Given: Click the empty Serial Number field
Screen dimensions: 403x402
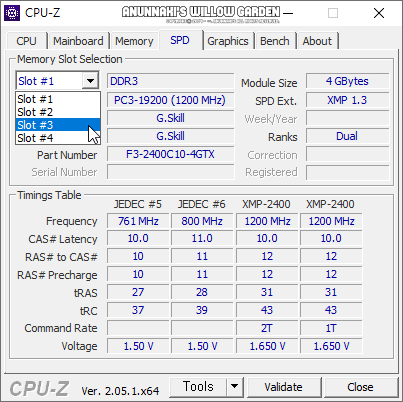Looking at the screenshot, I should coord(170,172).
